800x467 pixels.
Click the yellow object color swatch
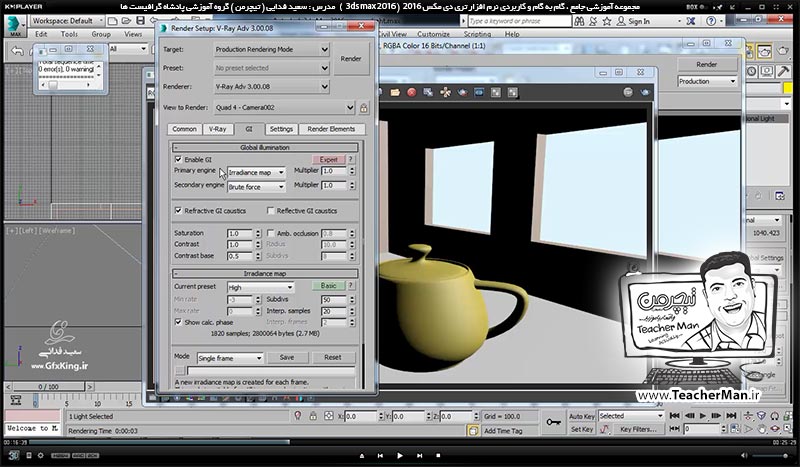pos(789,88)
